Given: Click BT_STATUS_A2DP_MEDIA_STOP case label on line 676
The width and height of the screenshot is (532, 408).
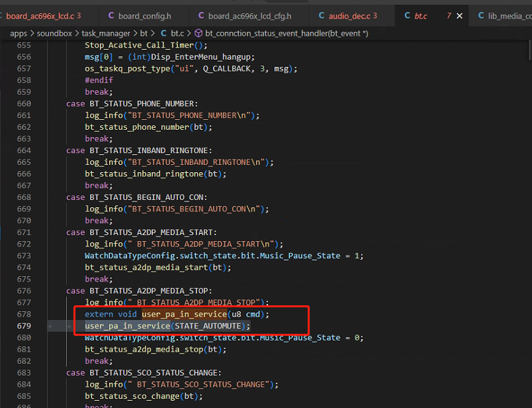Looking at the screenshot, I should tap(149, 291).
